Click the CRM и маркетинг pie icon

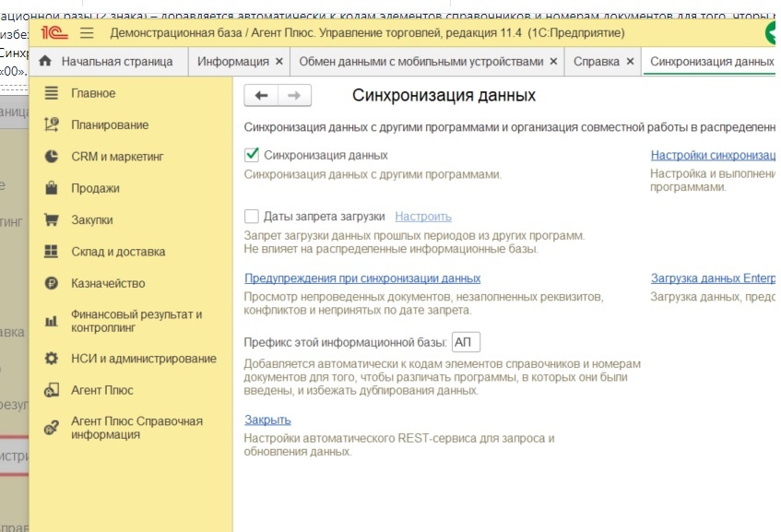[x=52, y=157]
